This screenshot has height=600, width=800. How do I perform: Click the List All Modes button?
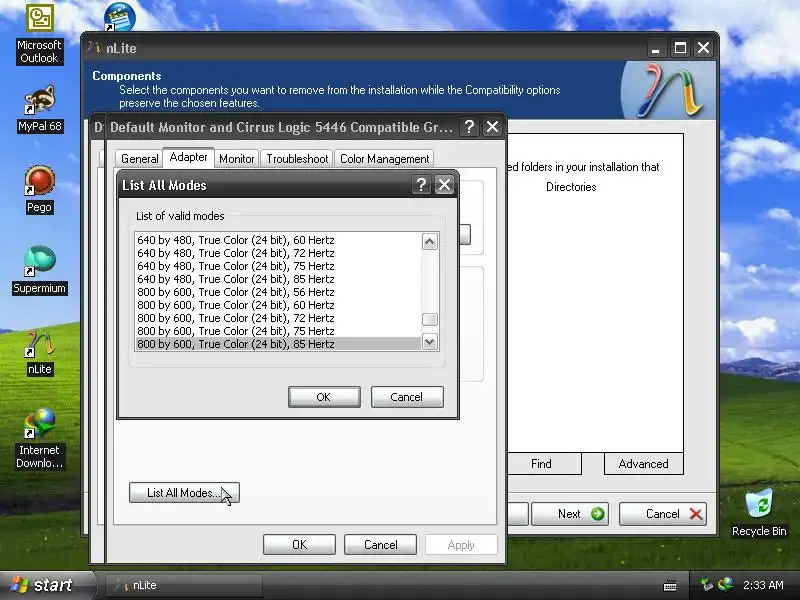click(184, 493)
